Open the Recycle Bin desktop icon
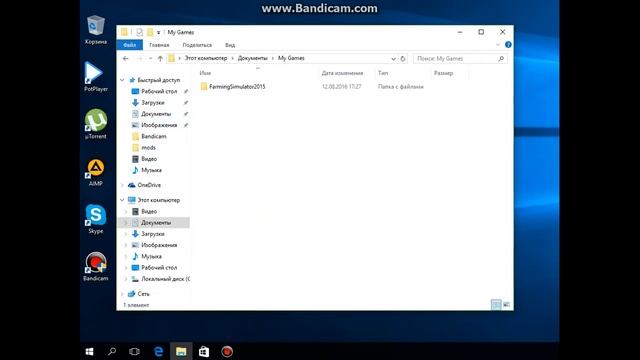This screenshot has width=640, height=360. [x=96, y=30]
